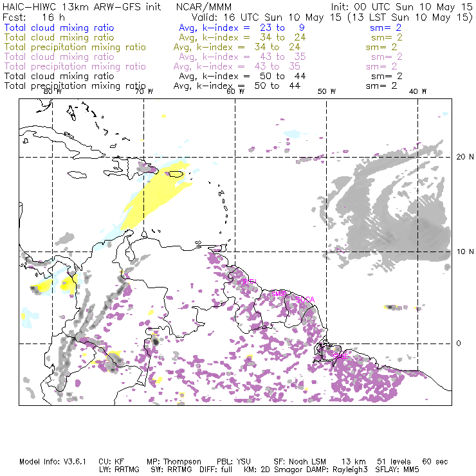This screenshot has height=476, width=476.
Task: Click 'Init: 00 UTC Sun 10 May 15'
Action: tap(401, 6)
